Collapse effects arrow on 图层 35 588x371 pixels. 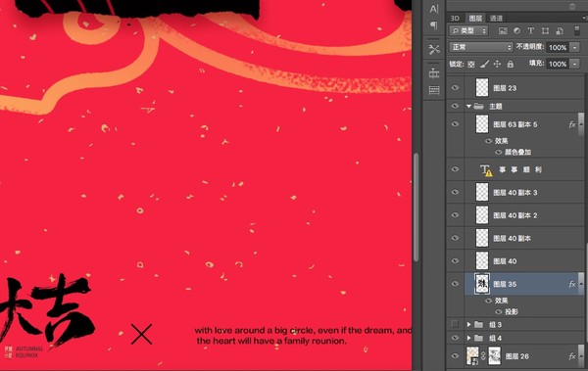pyautogui.click(x=581, y=284)
